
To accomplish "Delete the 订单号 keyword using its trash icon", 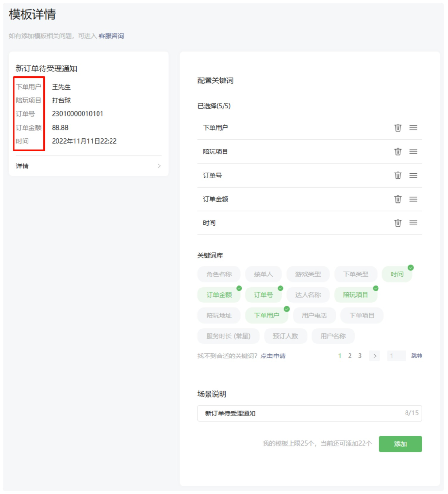I will pos(398,175).
